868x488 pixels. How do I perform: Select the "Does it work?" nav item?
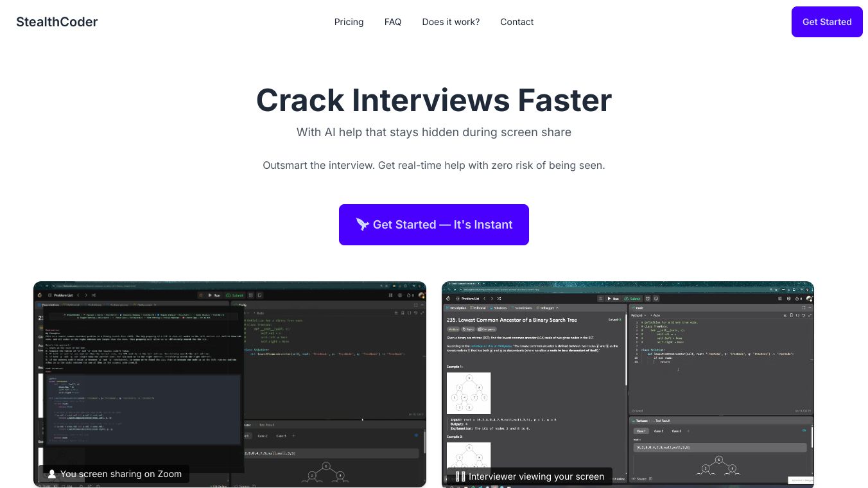pyautogui.click(x=451, y=22)
